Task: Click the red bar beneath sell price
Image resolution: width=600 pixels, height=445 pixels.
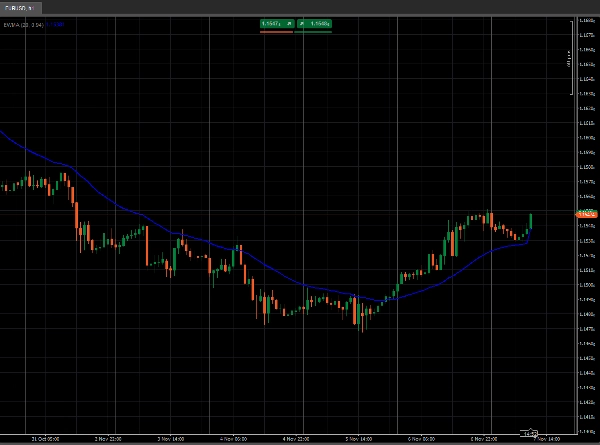Action: tap(276, 32)
